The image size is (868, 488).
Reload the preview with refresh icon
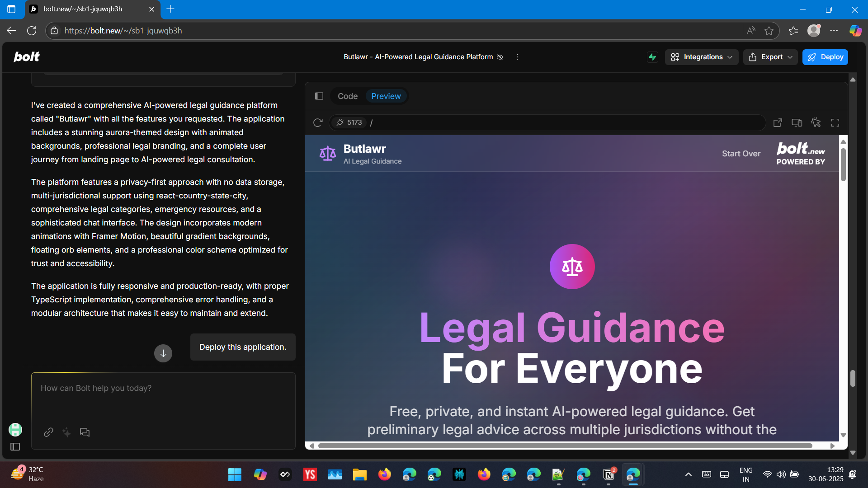pyautogui.click(x=318, y=122)
